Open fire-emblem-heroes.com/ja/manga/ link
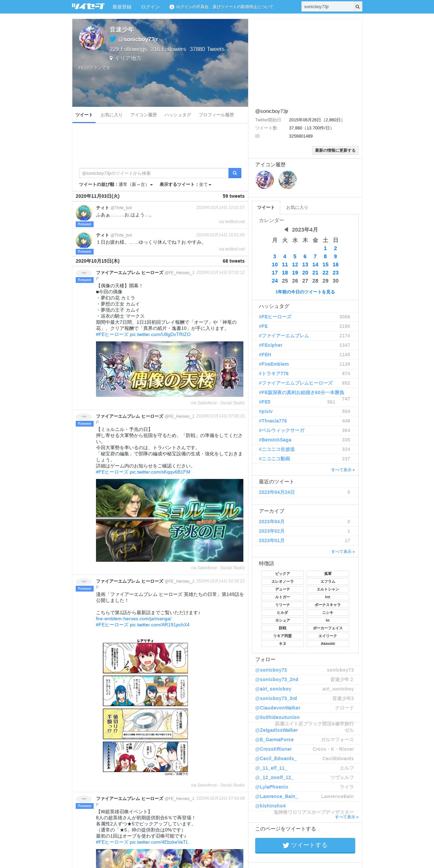 coord(134,619)
